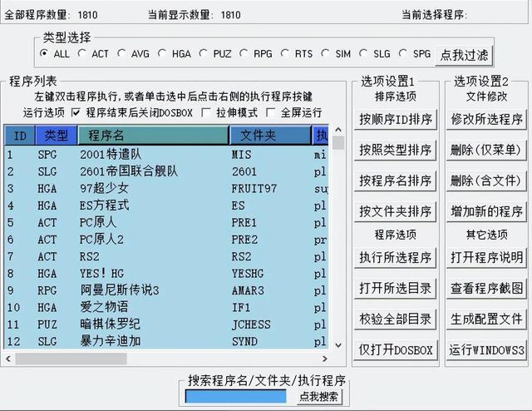Image resolution: width=532 pixels, height=411 pixels.
Task: Open 查看程序截图 for screenshots
Action: [487, 289]
